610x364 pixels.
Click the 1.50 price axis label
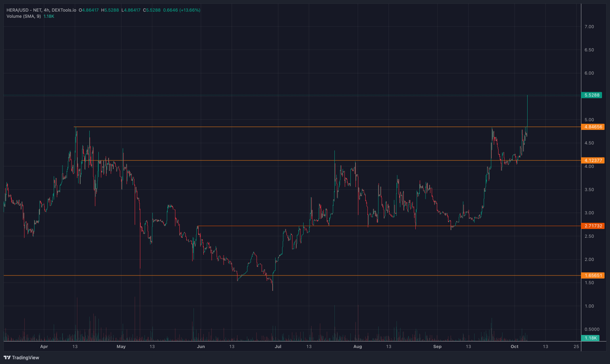tap(589, 283)
